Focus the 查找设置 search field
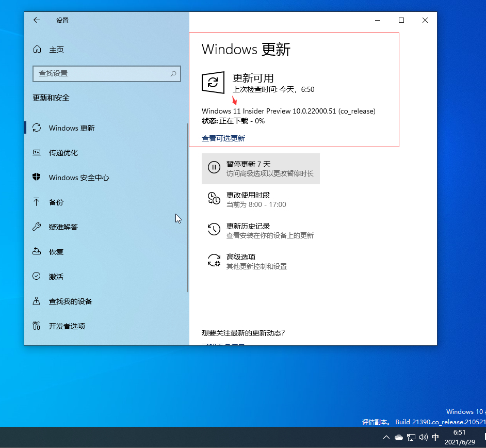Image resolution: width=486 pixels, height=448 pixels. (107, 74)
